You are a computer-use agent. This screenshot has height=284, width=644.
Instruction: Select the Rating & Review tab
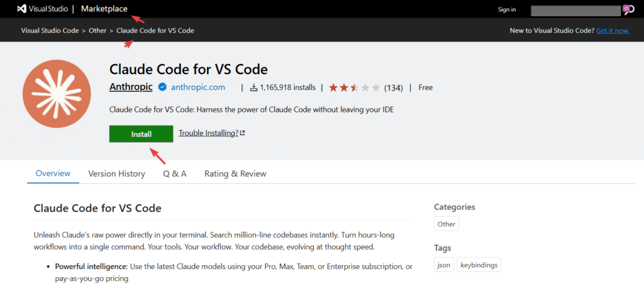pos(235,173)
